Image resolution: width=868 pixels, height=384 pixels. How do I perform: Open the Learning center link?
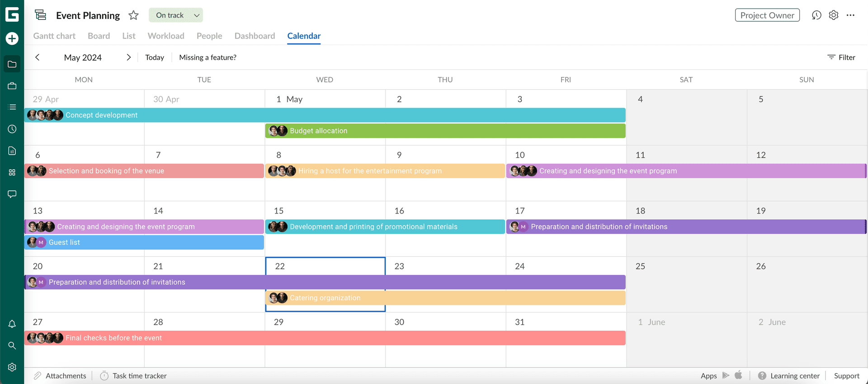[794, 375]
